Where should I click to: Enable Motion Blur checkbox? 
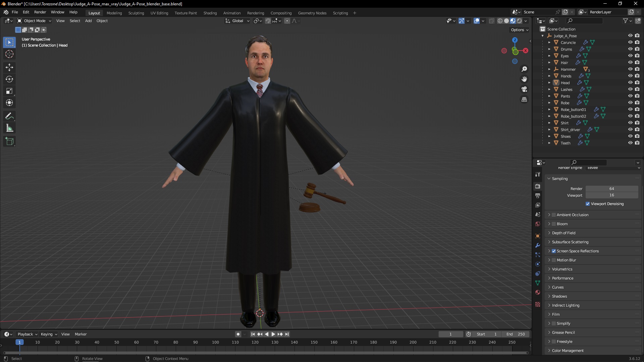554,260
